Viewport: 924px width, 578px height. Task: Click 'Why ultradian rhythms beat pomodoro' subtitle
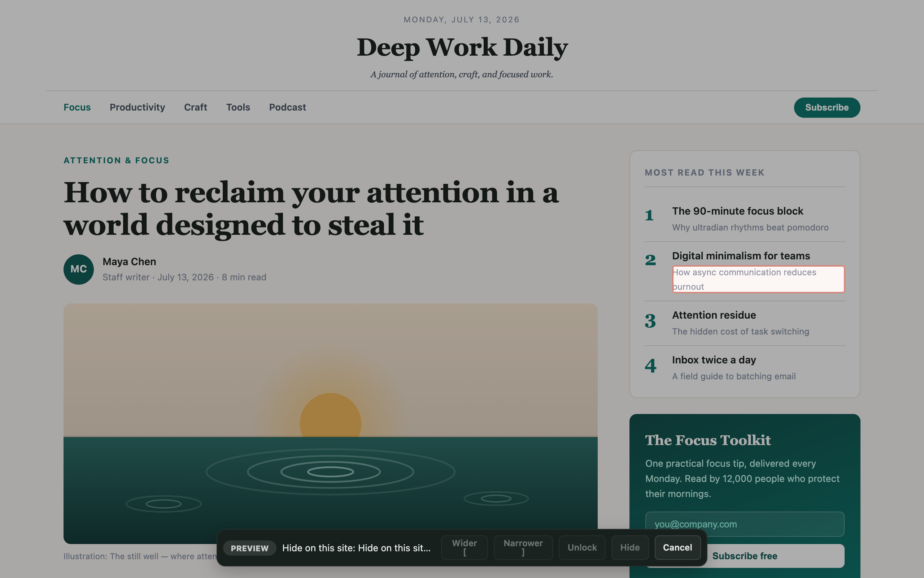click(x=750, y=228)
